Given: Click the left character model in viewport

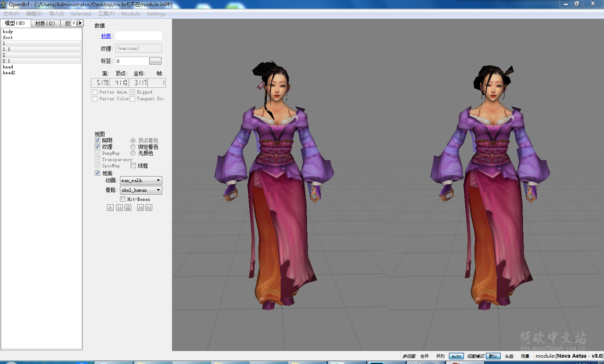Looking at the screenshot, I should pos(275,185).
